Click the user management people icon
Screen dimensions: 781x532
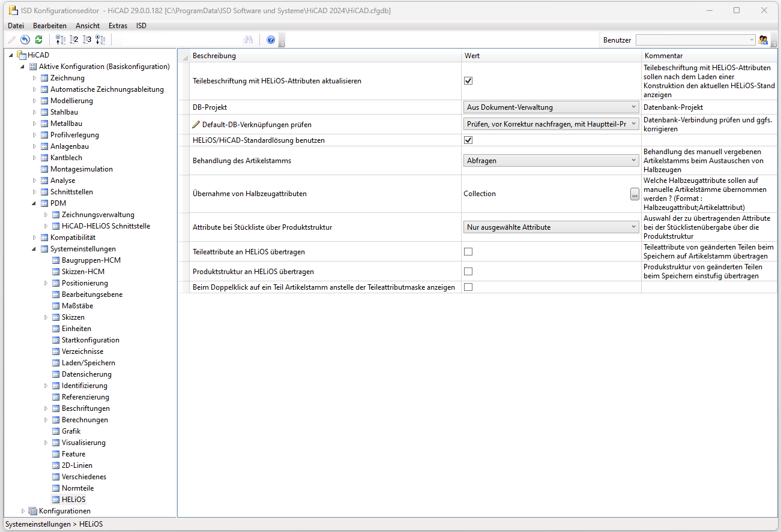click(x=763, y=40)
